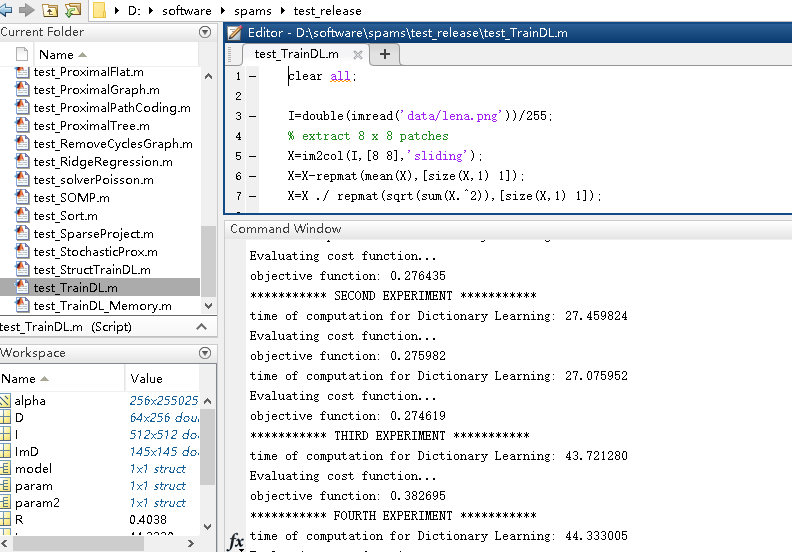Click test_TrainDL.m file icon in list
The image size is (792, 552).
pyautogui.click(x=22, y=287)
